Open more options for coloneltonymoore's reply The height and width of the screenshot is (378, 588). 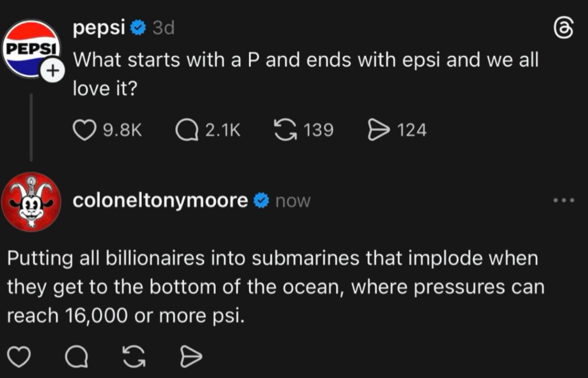pyautogui.click(x=564, y=200)
